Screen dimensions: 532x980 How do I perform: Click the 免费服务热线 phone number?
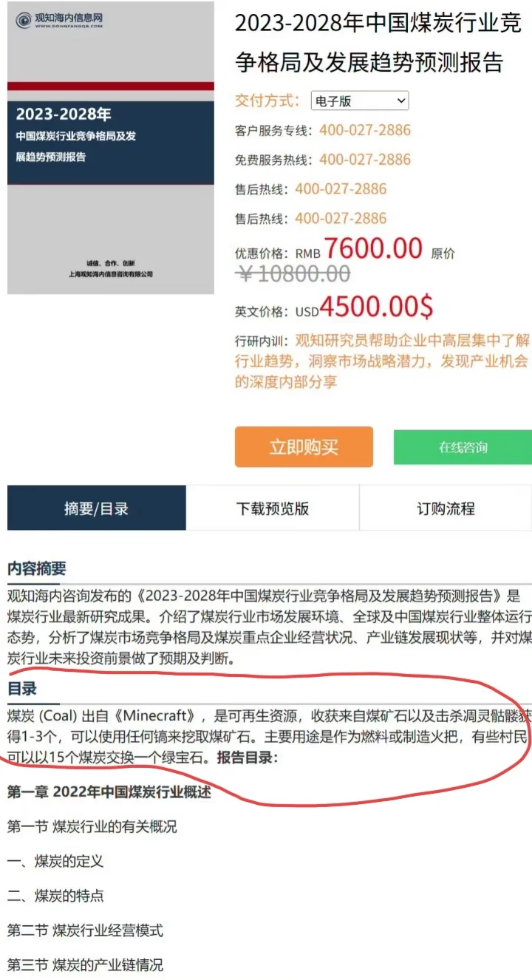coord(365,160)
